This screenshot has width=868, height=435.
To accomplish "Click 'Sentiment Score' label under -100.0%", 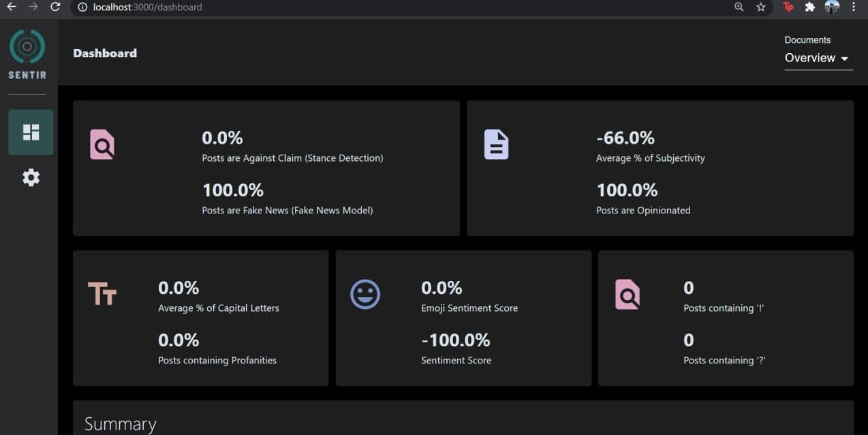I will coord(456,361).
